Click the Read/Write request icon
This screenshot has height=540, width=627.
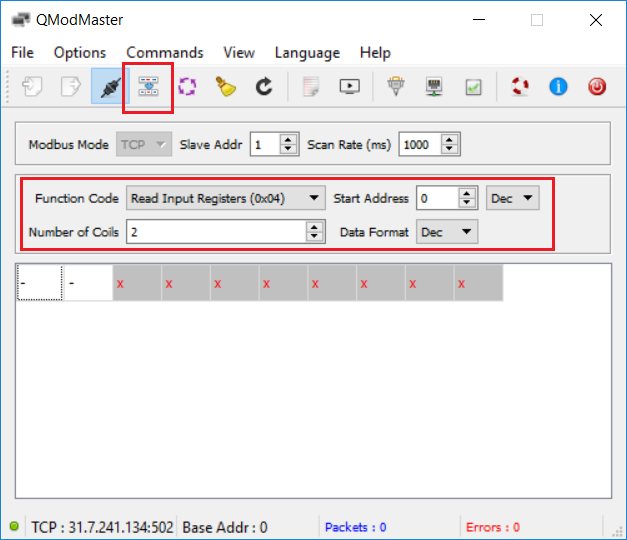pos(148,86)
